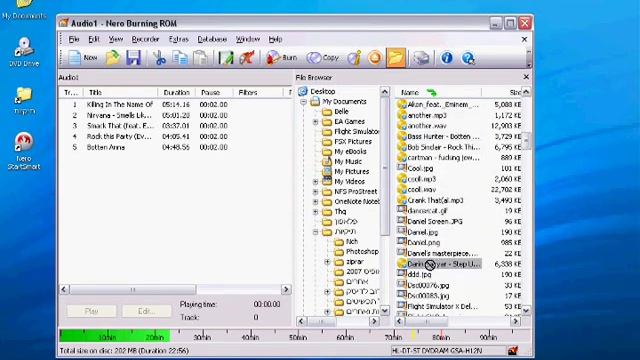
Task: Select file 'another.mp3' in file list
Action: coord(427,116)
